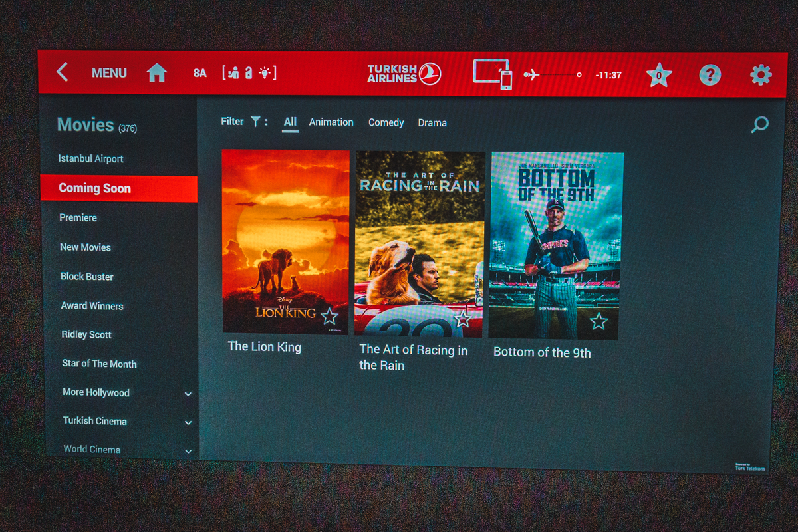Open the settings gear icon
The width and height of the screenshot is (798, 532).
tap(761, 74)
